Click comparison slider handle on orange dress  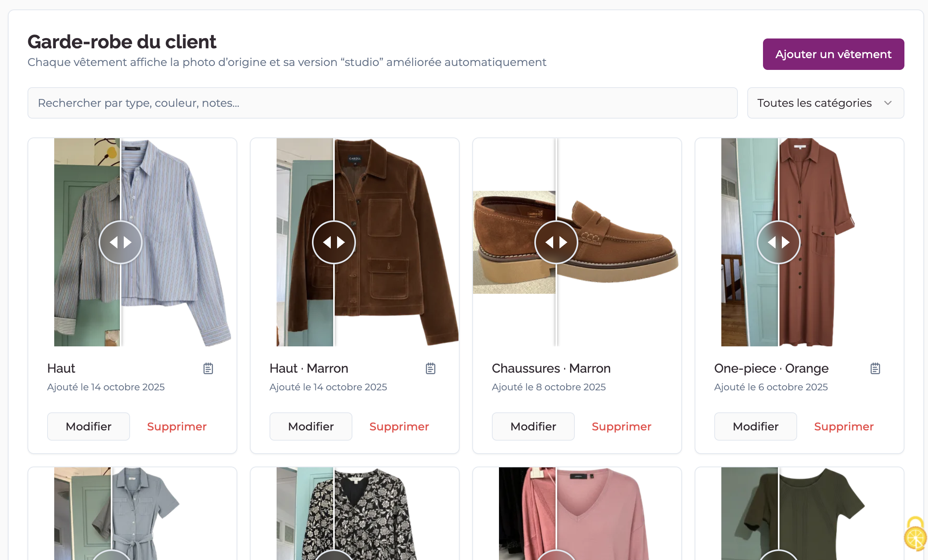(x=779, y=242)
